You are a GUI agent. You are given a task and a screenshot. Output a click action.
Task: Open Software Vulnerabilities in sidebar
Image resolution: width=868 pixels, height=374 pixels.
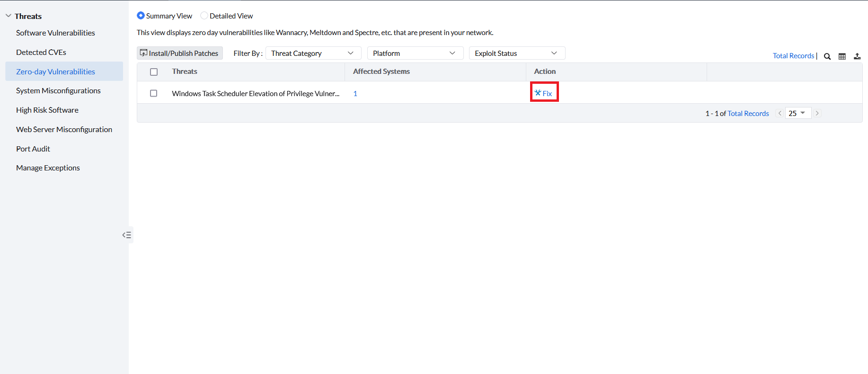pyautogui.click(x=55, y=33)
